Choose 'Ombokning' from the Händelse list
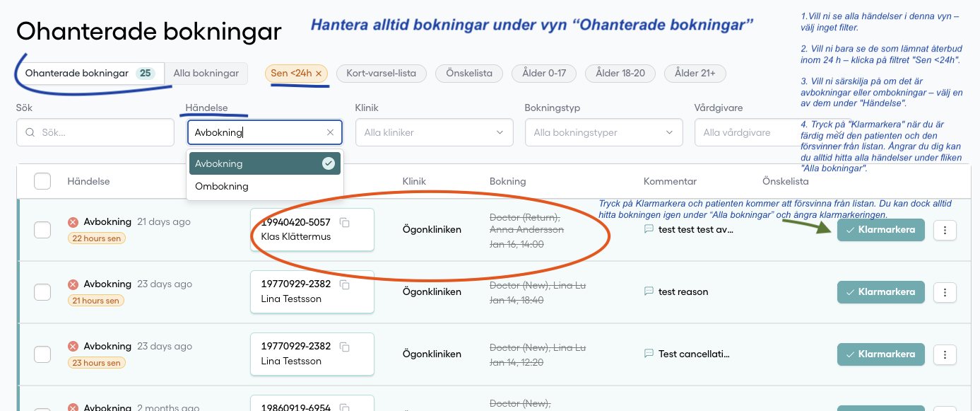The image size is (980, 411). 222,187
